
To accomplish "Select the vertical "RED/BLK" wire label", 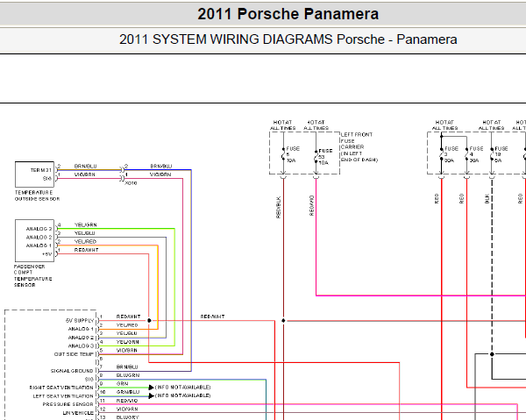I will click(278, 207).
